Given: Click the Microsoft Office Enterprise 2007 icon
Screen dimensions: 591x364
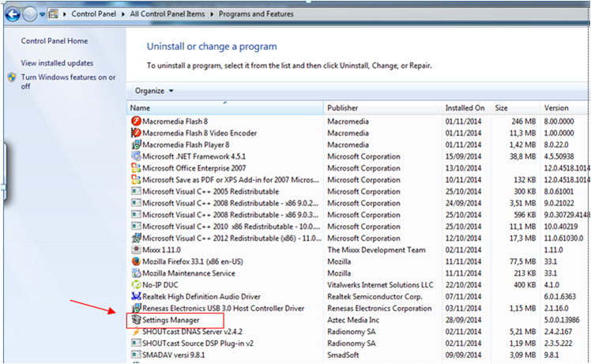Looking at the screenshot, I should (x=136, y=167).
